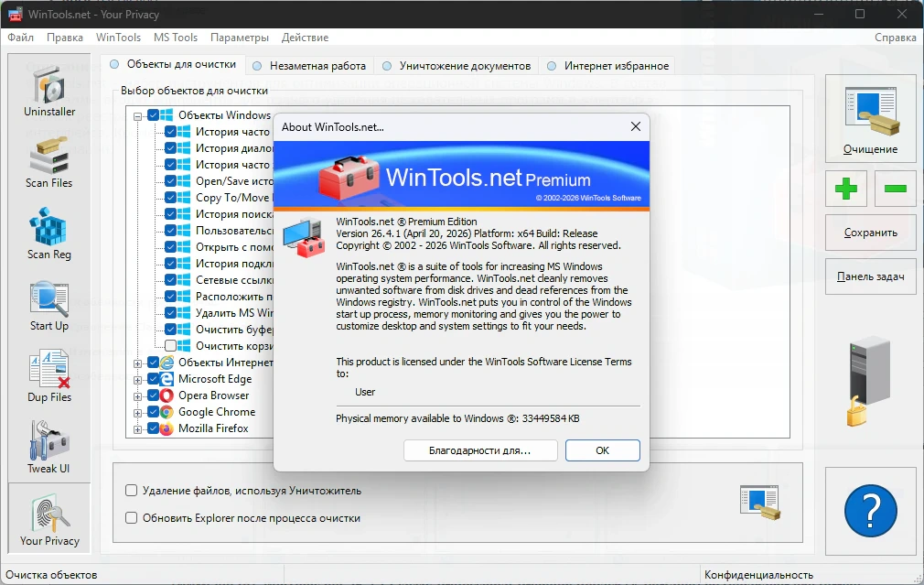The image size is (924, 585).
Task: Select the Copy To/Move tree row
Action: click(x=232, y=198)
